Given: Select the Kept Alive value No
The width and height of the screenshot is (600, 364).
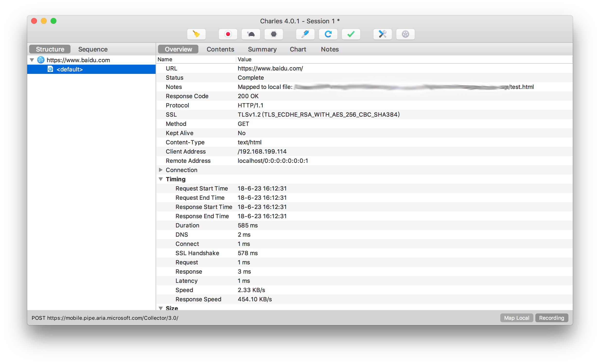Looking at the screenshot, I should 242,133.
